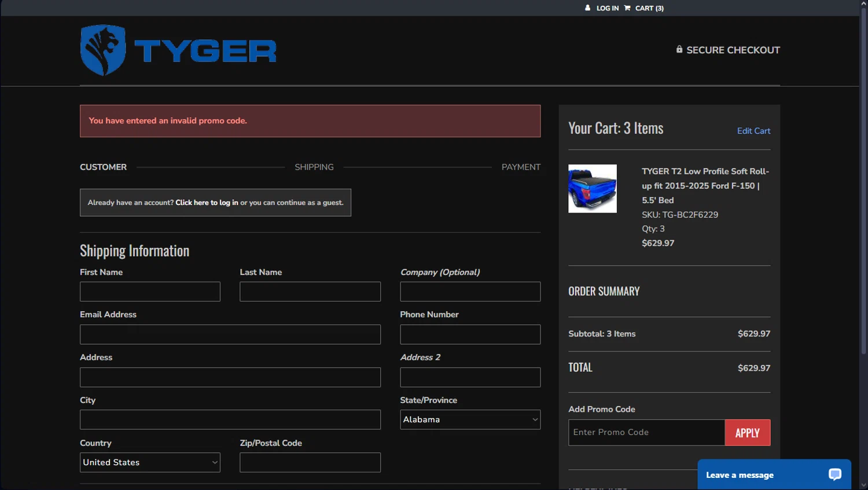The width and height of the screenshot is (868, 490).
Task: Focus the Enter Promo Code field
Action: pos(646,433)
